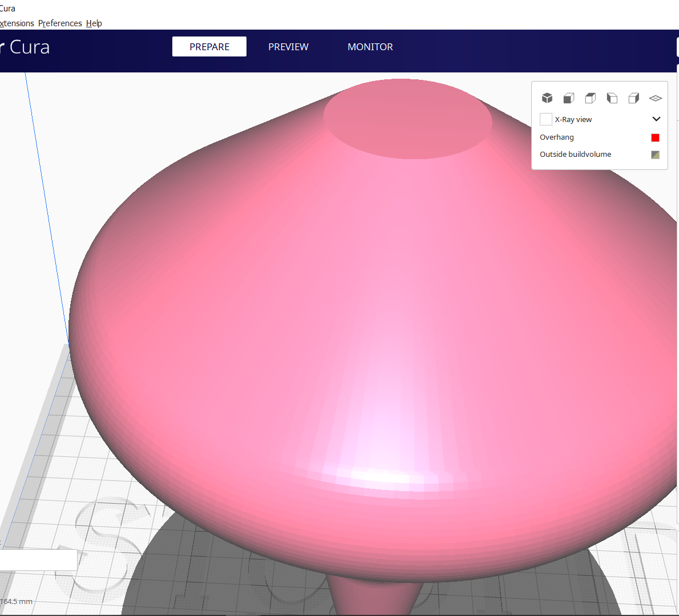Select the default 3D camera view icon
Image resolution: width=679 pixels, height=616 pixels.
tap(547, 98)
